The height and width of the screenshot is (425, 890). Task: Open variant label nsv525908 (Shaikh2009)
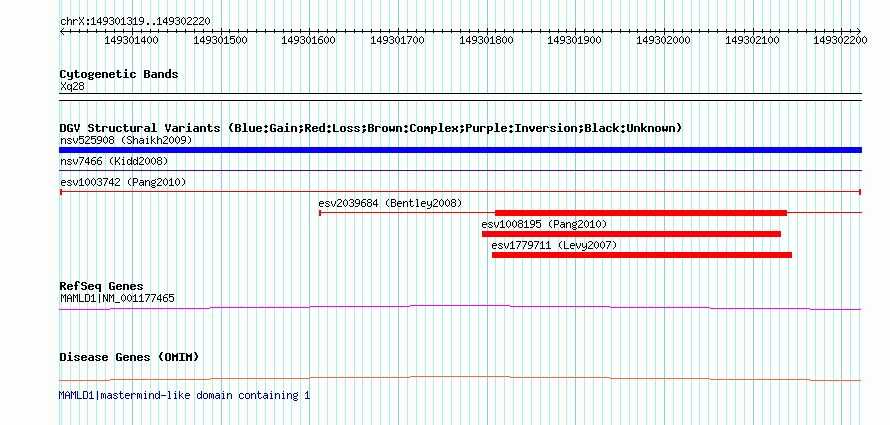126,140
